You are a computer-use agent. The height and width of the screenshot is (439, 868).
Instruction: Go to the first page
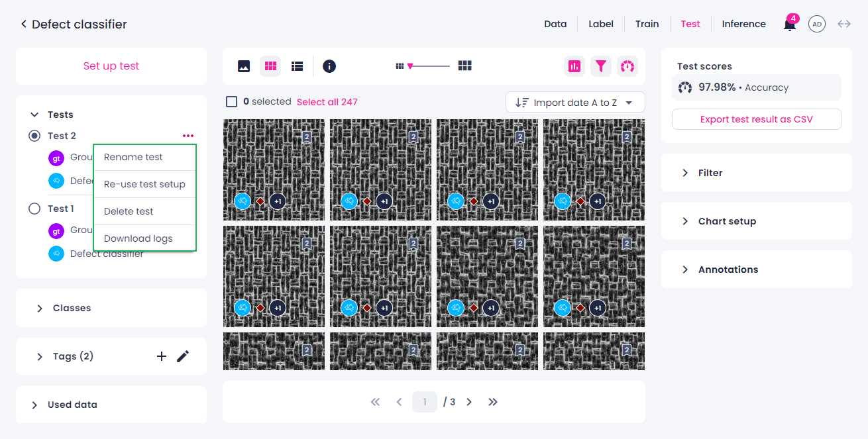(375, 402)
